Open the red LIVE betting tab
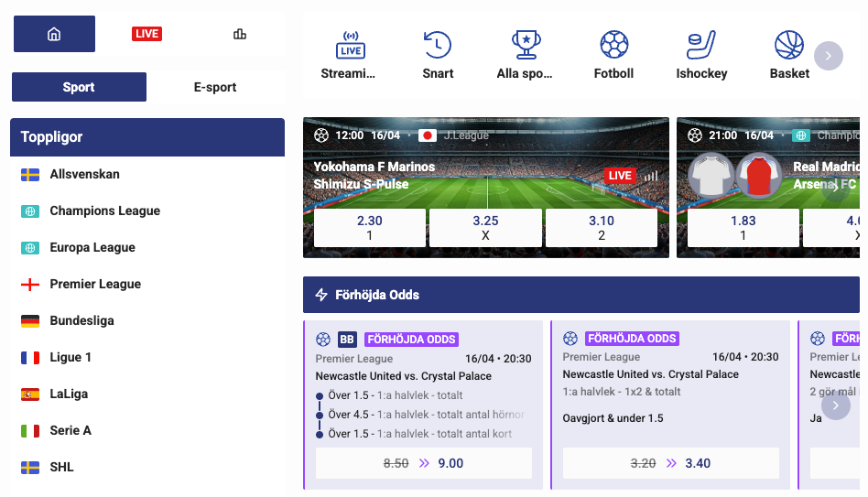 pos(146,34)
